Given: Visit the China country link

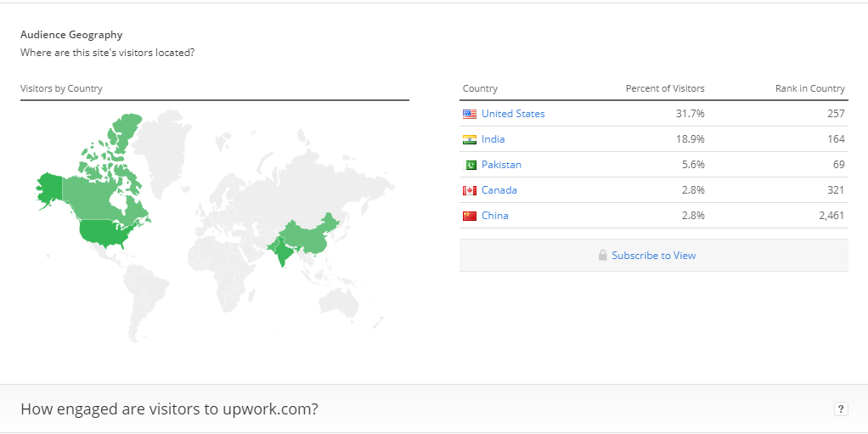Looking at the screenshot, I should click(495, 216).
